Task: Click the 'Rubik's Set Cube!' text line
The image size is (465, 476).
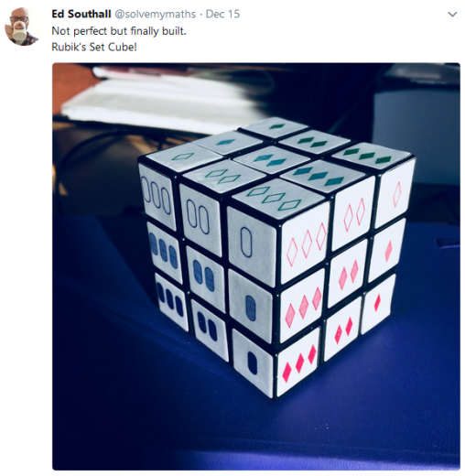Action: (x=94, y=48)
